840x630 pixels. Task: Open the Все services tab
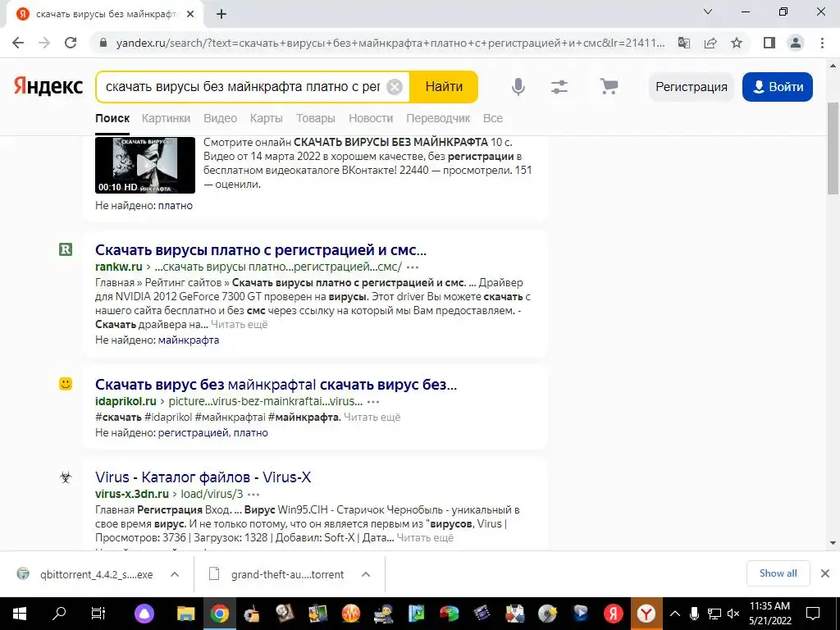492,118
